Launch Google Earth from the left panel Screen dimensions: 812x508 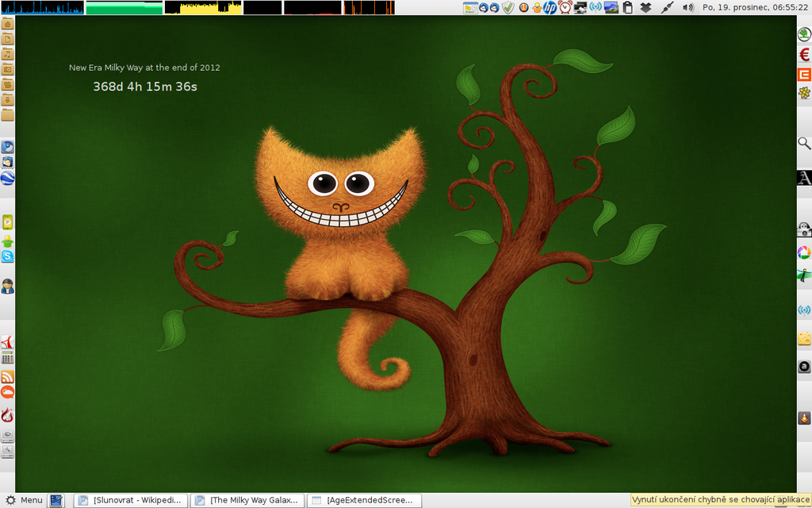(x=7, y=179)
